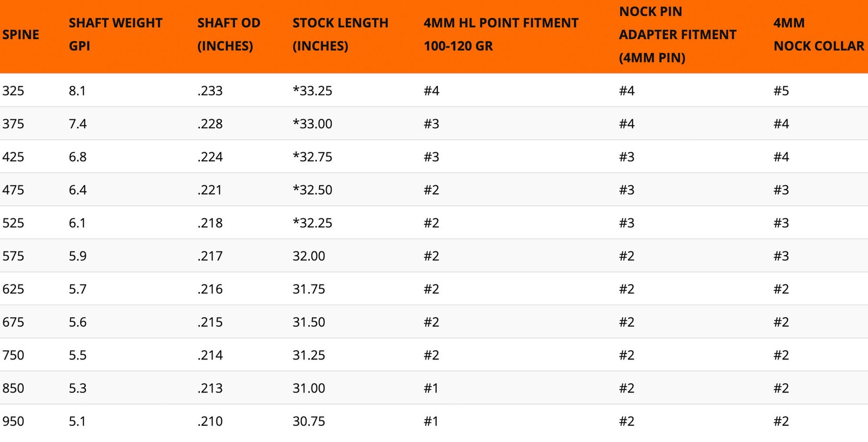The image size is (868, 442).
Task: Select the 32.00 stock length value
Action: click(x=309, y=256)
